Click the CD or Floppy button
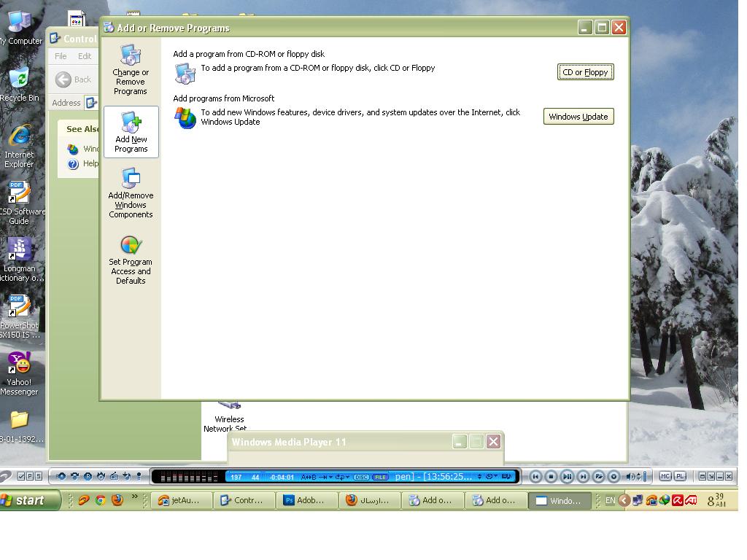The image size is (747, 560). 586,72
